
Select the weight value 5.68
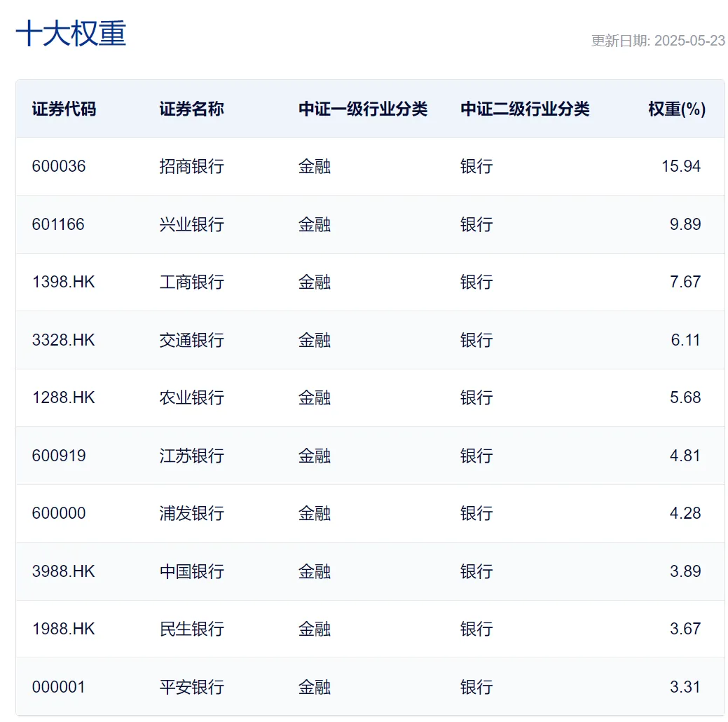pyautogui.click(x=685, y=397)
